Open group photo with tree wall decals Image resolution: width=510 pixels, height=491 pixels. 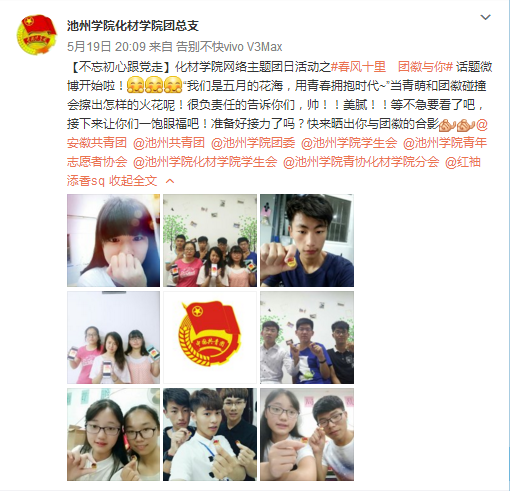point(210,240)
